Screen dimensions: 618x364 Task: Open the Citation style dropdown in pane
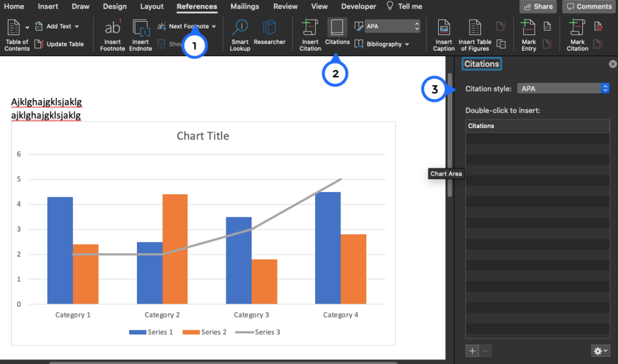[563, 89]
